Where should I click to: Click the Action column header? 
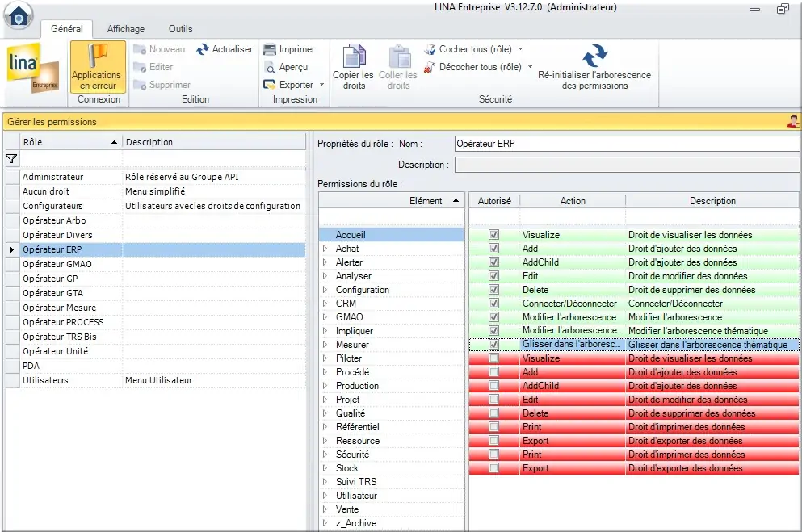[x=573, y=201]
